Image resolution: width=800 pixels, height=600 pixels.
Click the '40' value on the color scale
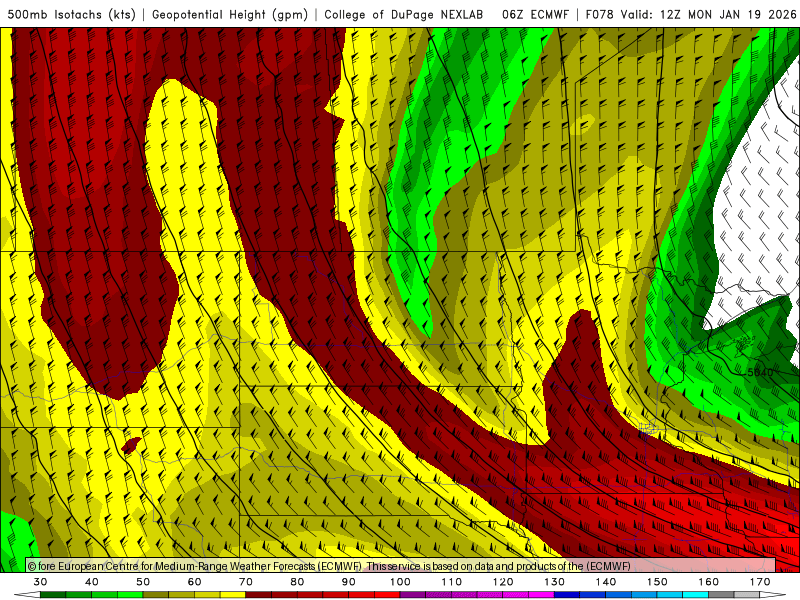92,582
